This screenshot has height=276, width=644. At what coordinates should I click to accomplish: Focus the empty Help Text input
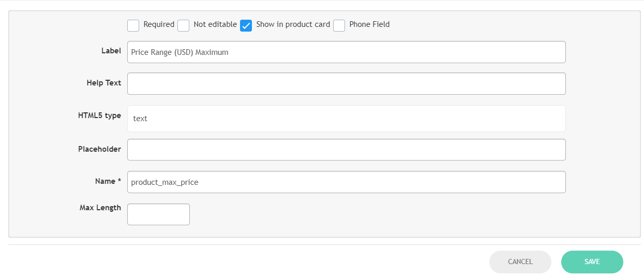346,84
